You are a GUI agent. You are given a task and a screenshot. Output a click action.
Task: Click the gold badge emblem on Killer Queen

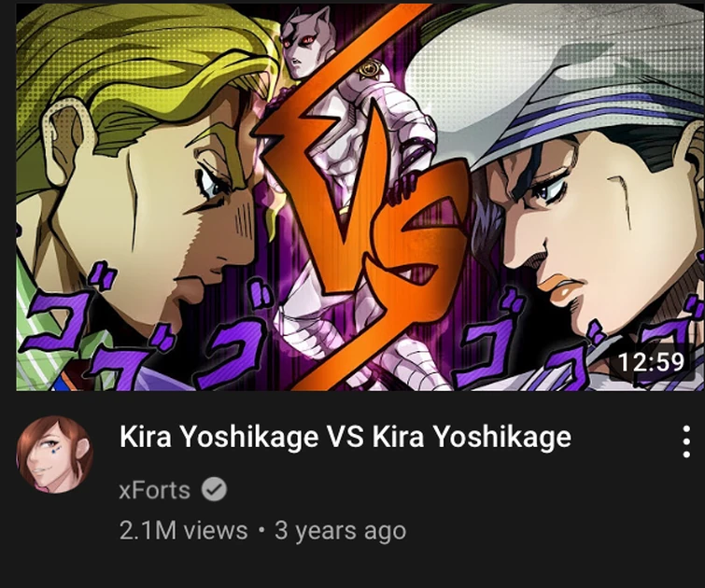tap(369, 70)
